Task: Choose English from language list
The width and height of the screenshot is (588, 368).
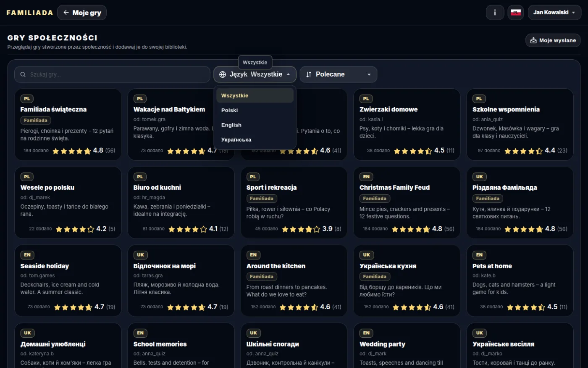Action: 255,125
